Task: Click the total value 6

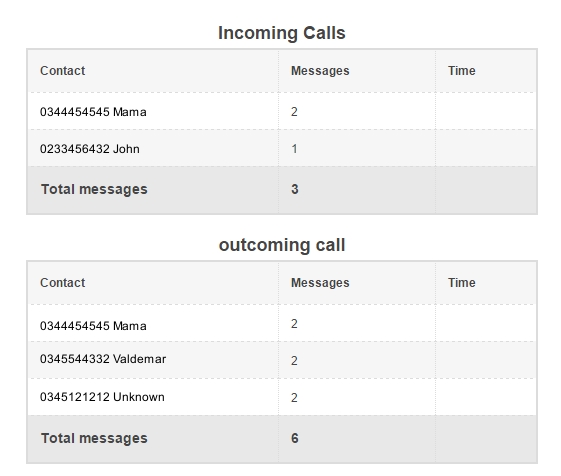Action: (294, 438)
